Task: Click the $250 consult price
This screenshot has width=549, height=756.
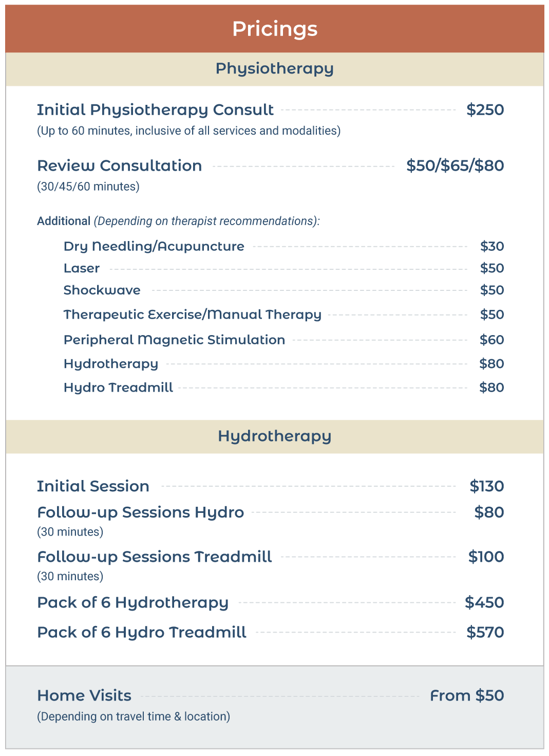Action: click(485, 110)
